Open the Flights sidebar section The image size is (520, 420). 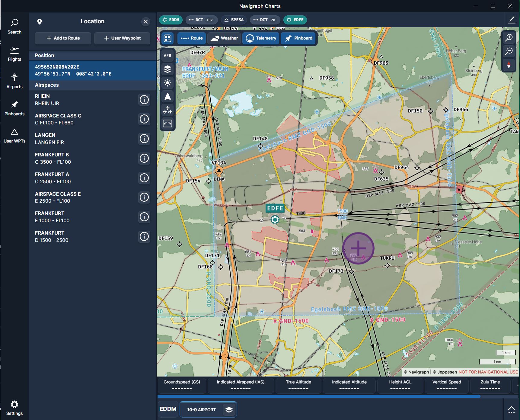[x=14, y=54]
